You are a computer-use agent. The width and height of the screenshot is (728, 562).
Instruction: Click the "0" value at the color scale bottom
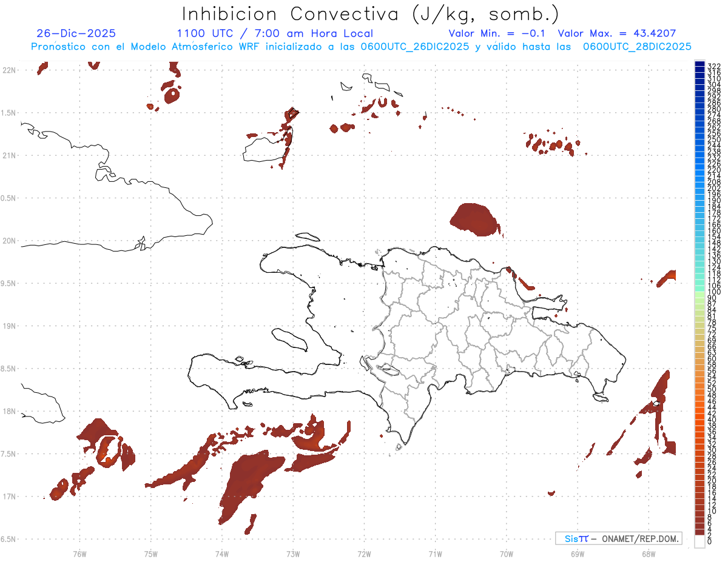[710, 543]
